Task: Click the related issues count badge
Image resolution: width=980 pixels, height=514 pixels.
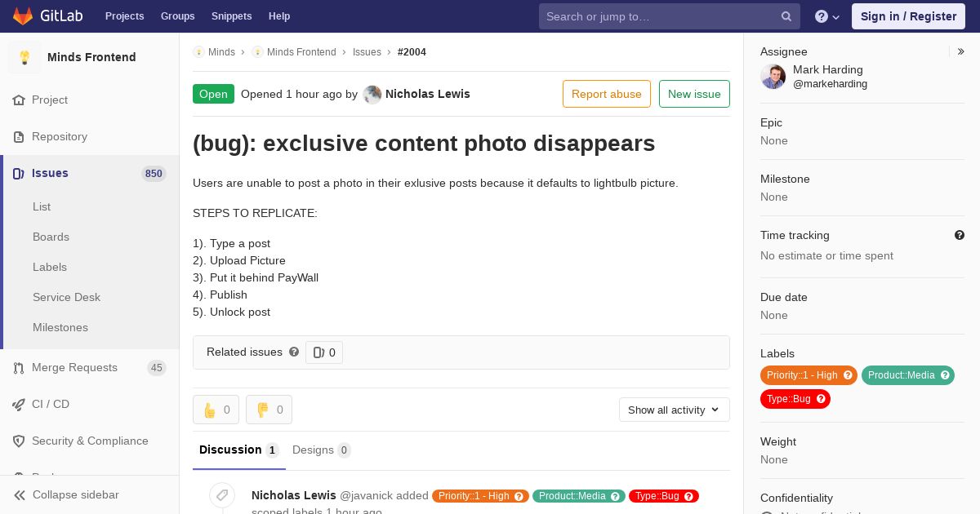Action: pyautogui.click(x=324, y=352)
